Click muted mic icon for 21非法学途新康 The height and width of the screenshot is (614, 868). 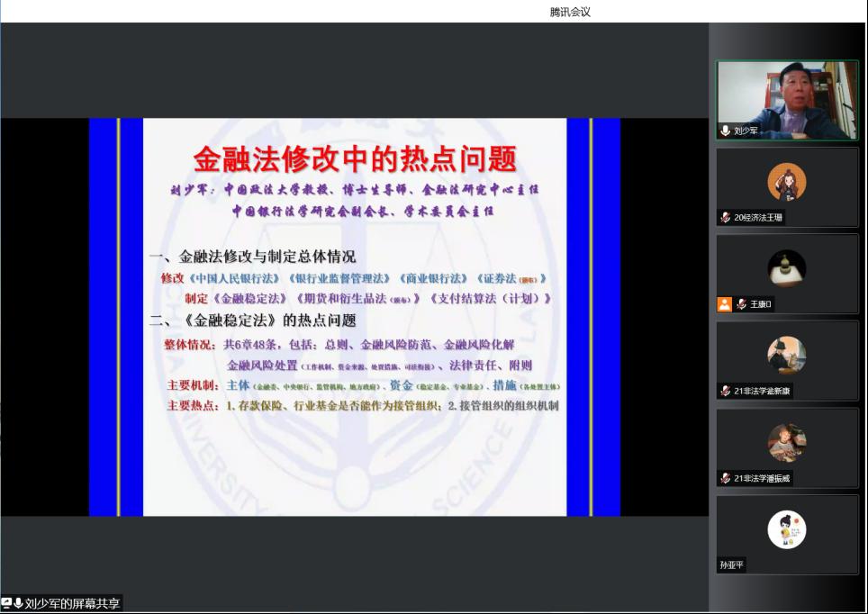click(725, 392)
